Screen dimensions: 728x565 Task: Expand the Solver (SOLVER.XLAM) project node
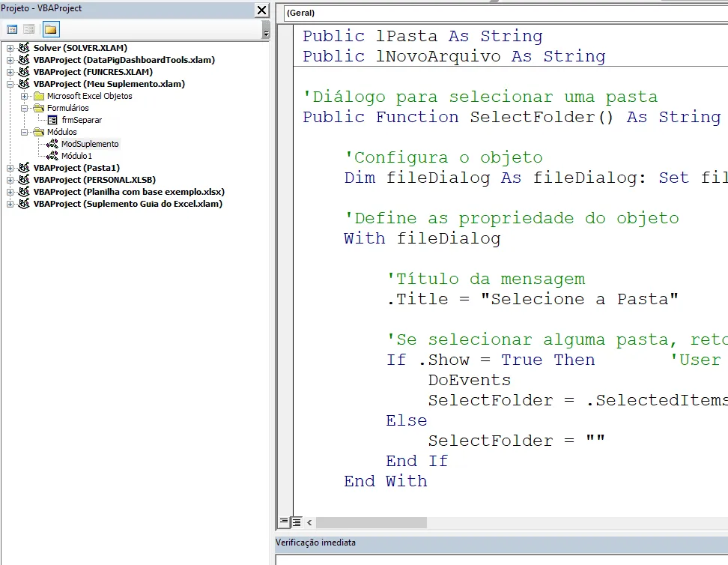(x=10, y=48)
